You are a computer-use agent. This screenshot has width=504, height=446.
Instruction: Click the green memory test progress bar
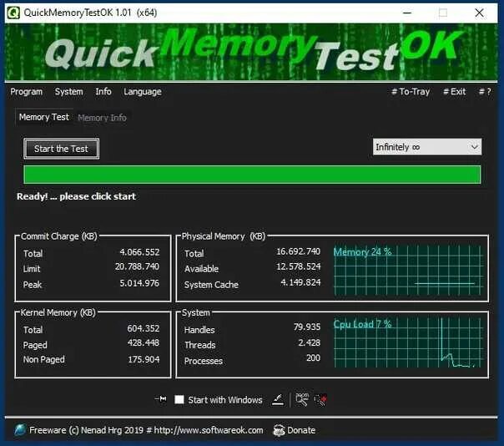click(252, 175)
